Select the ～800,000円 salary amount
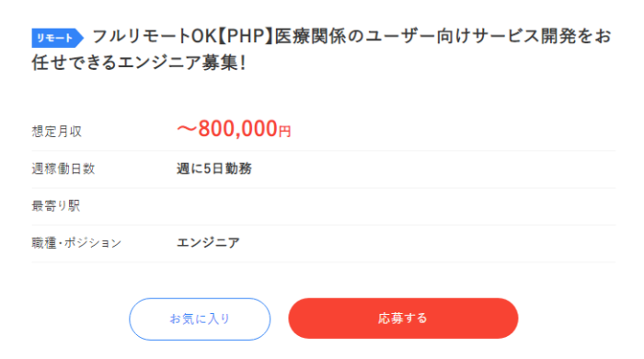Screen dimensions: 644x359 (x=234, y=129)
